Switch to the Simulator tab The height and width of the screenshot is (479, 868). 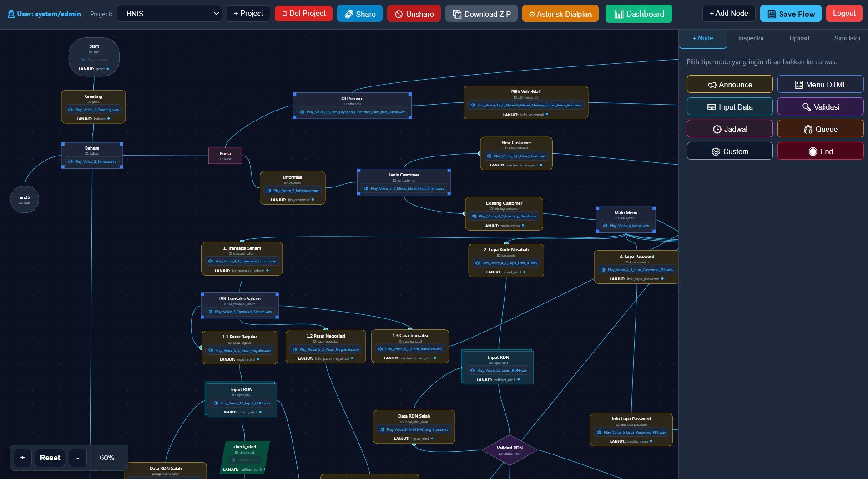(847, 39)
